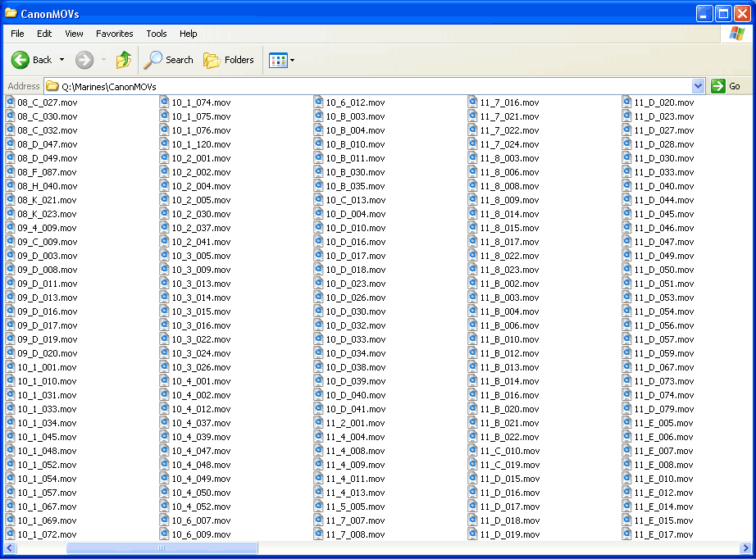This screenshot has height=559, width=756.
Task: Select file name 08_H_040.mov
Action: click(x=48, y=186)
